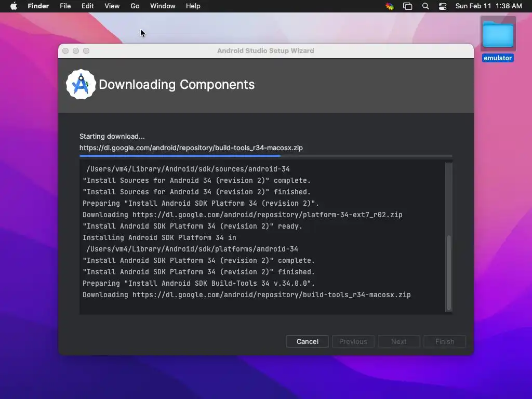Open the Help menu
Screen dimensions: 532x399
(193, 6)
